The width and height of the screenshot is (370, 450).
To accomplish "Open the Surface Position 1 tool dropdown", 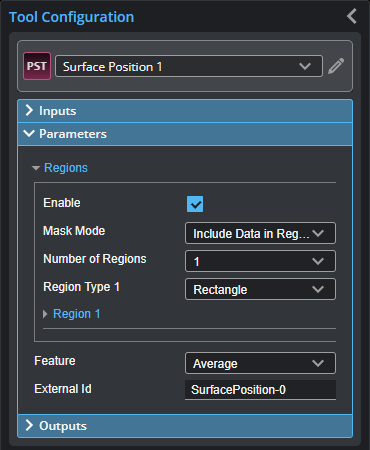I will pyautogui.click(x=189, y=66).
